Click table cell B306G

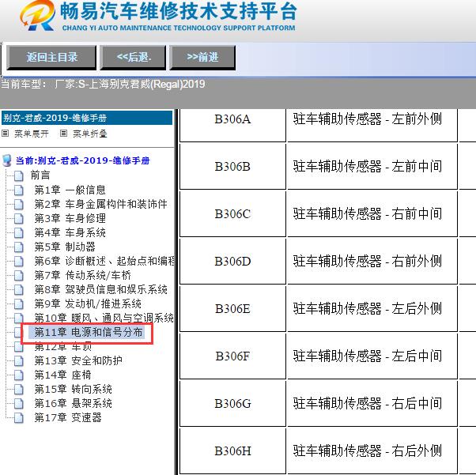point(232,403)
